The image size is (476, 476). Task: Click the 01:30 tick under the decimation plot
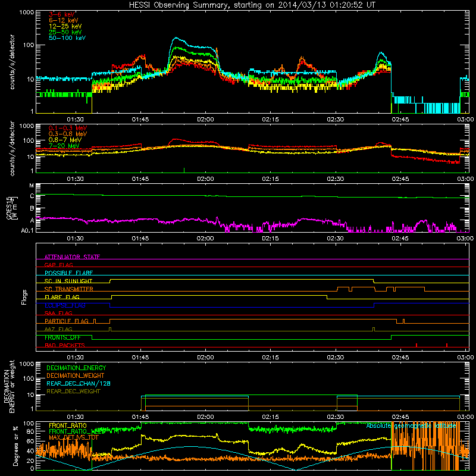tap(76, 417)
